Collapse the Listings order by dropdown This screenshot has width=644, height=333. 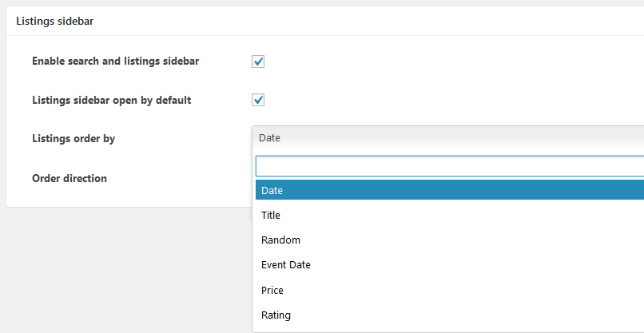coord(447,138)
